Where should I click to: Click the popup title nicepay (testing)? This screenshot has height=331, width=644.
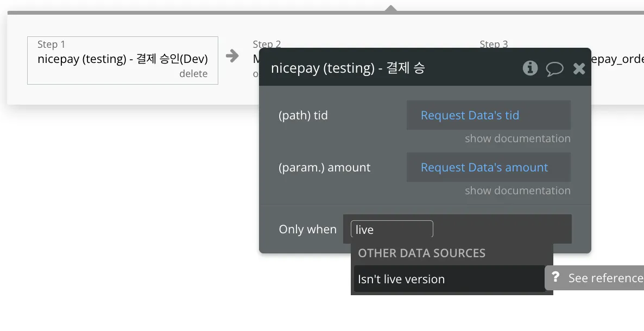(348, 68)
